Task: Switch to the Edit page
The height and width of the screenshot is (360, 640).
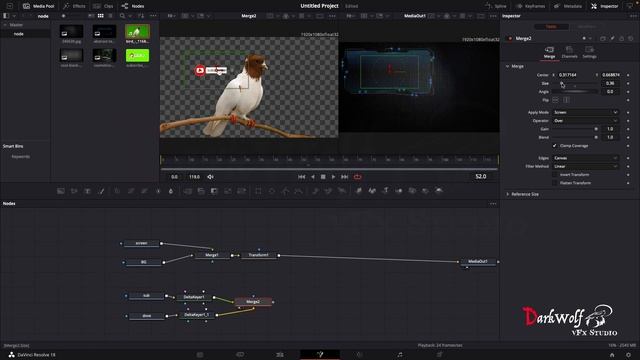Action: point(280,355)
